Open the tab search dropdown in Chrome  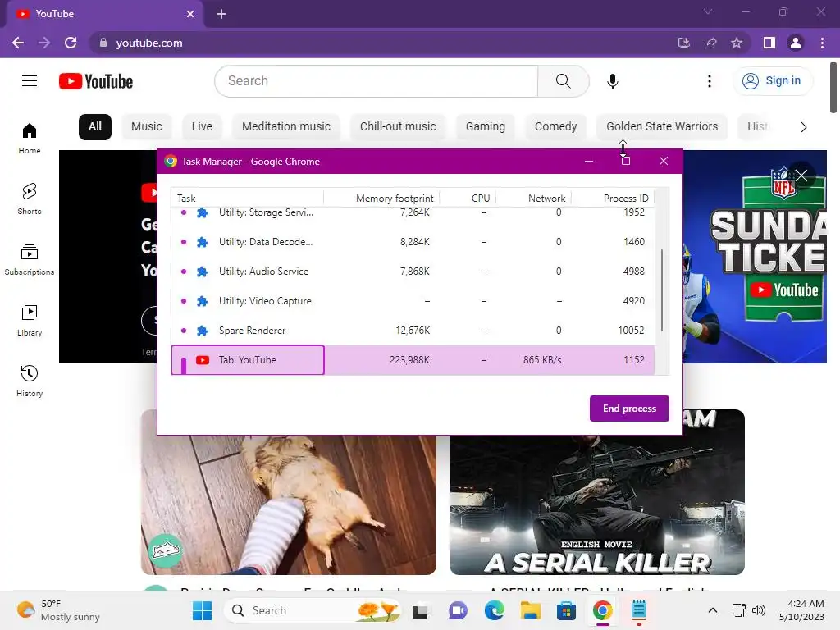[x=708, y=11]
